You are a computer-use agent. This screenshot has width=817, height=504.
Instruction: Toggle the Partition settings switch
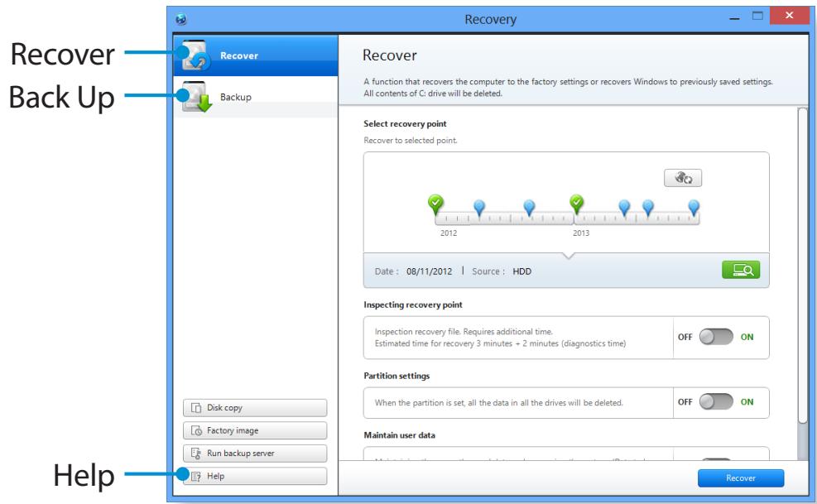[716, 402]
